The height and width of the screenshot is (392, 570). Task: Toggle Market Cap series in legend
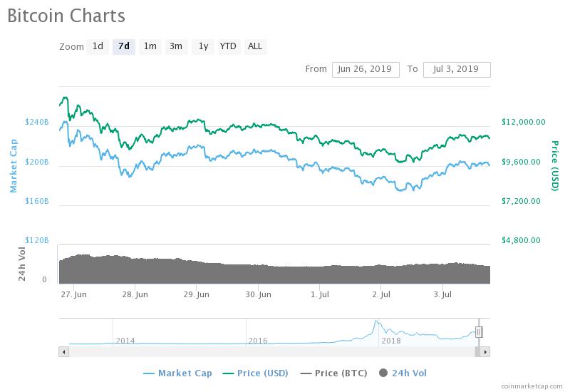click(177, 373)
